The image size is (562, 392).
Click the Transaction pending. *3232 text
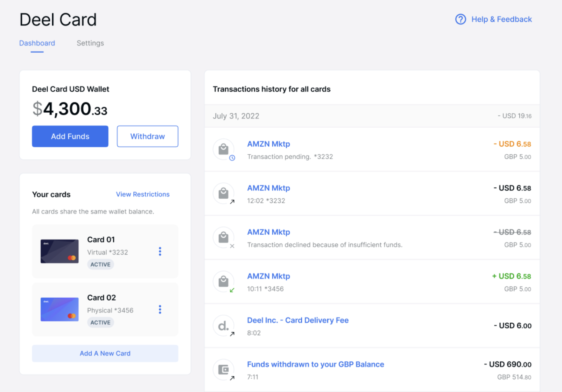pyautogui.click(x=290, y=157)
